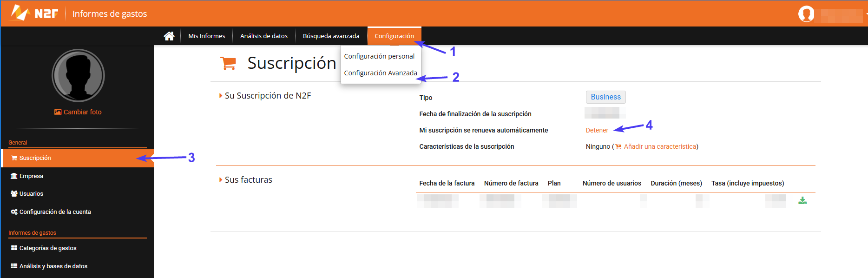Click the Categorías de gastos grid icon

point(14,248)
